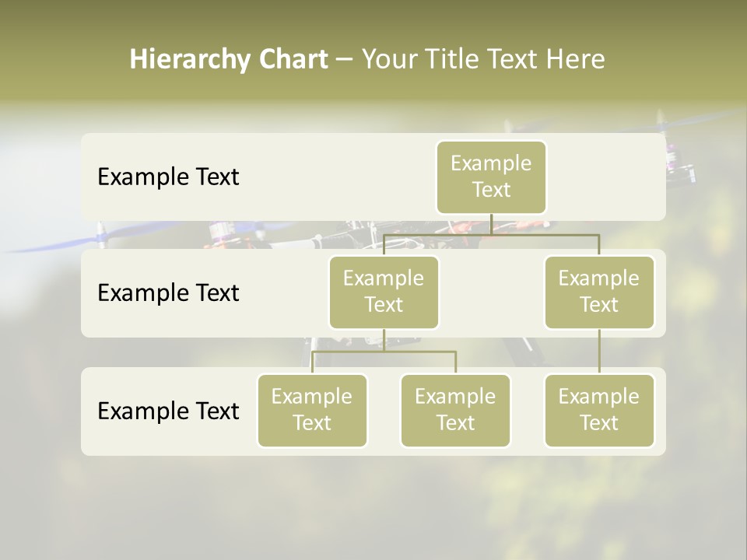Select the vertical connector below the root box
This screenshot has width=747, height=560.
[x=491, y=224]
